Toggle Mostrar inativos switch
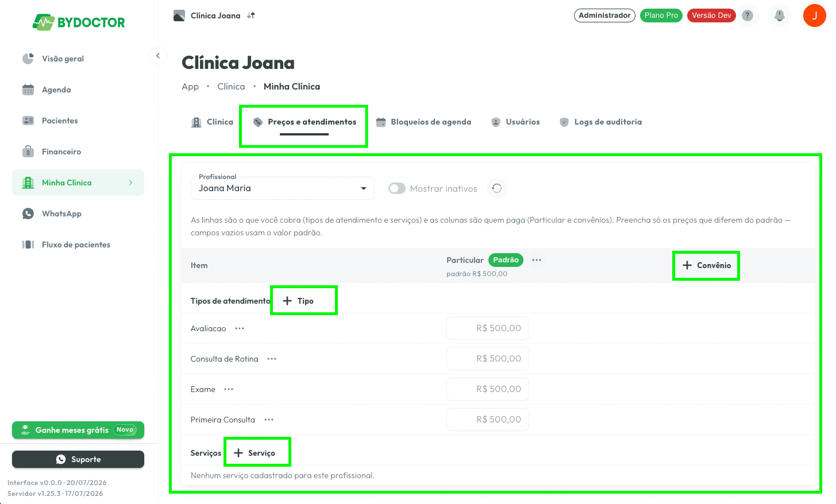This screenshot has height=504, width=836. coord(397,188)
